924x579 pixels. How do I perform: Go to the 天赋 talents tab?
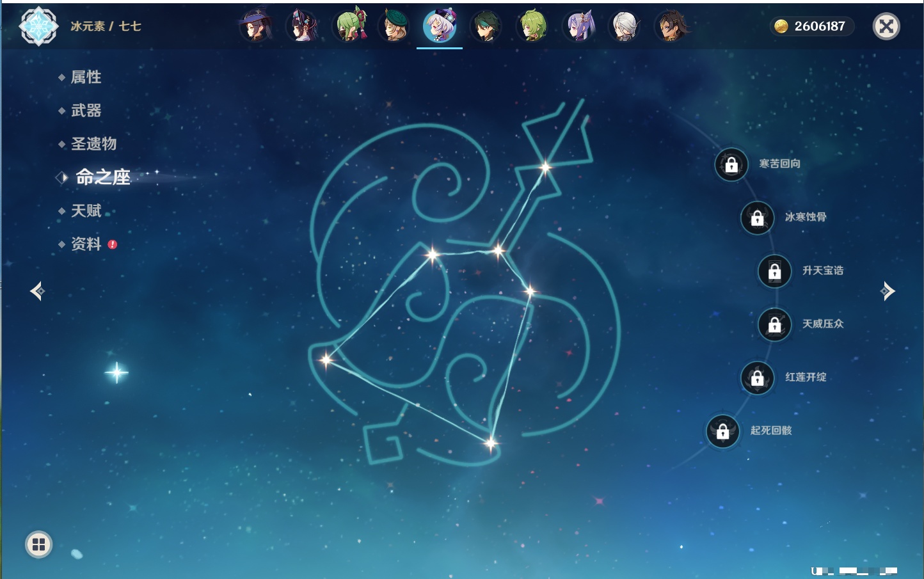[x=86, y=210]
